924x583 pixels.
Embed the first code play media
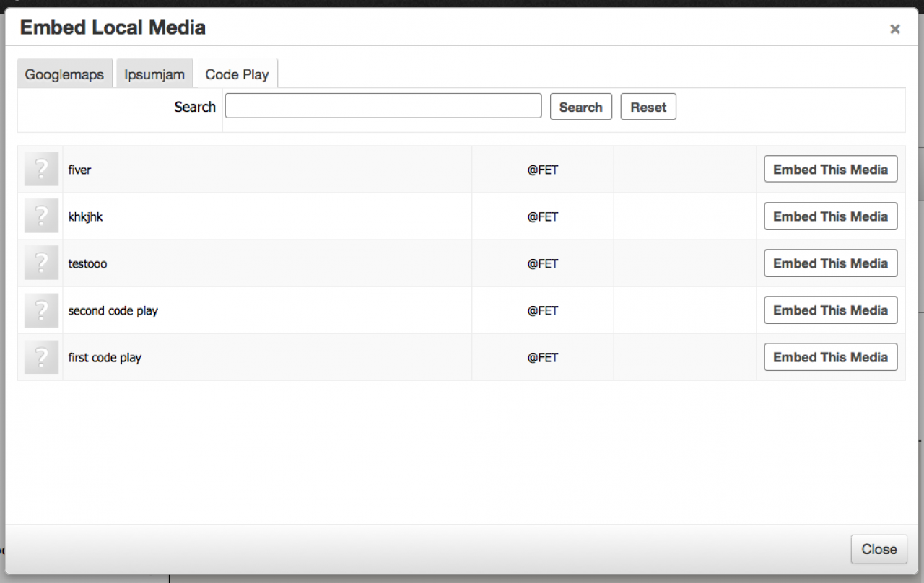pyautogui.click(x=830, y=357)
